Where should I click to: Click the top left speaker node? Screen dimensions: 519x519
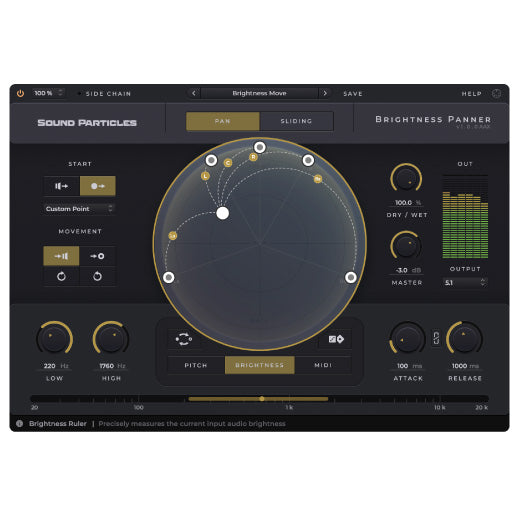[211, 160]
